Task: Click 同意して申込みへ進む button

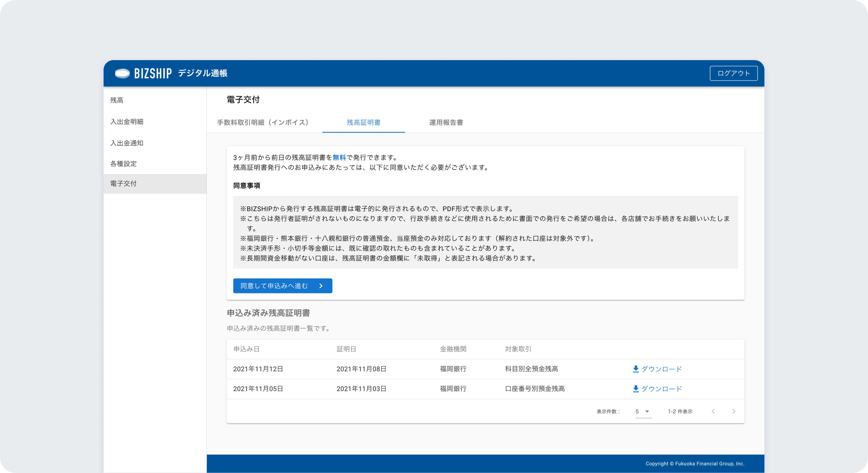Action: tap(282, 286)
